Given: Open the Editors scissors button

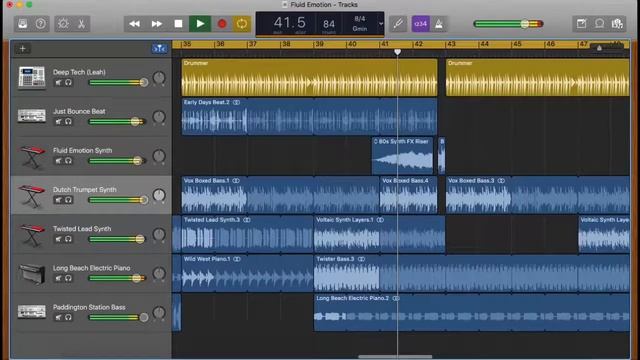Looking at the screenshot, I should point(81,24).
